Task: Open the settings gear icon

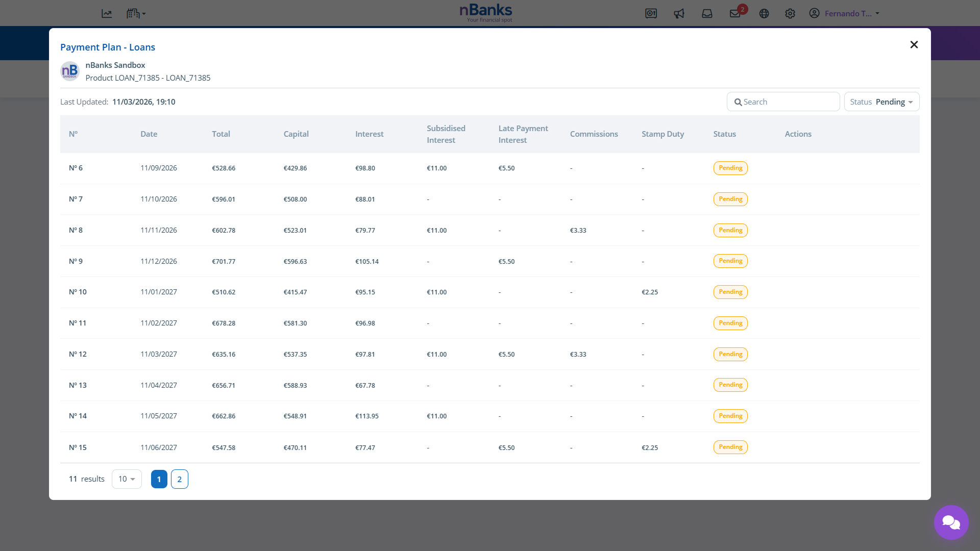Action: point(790,14)
